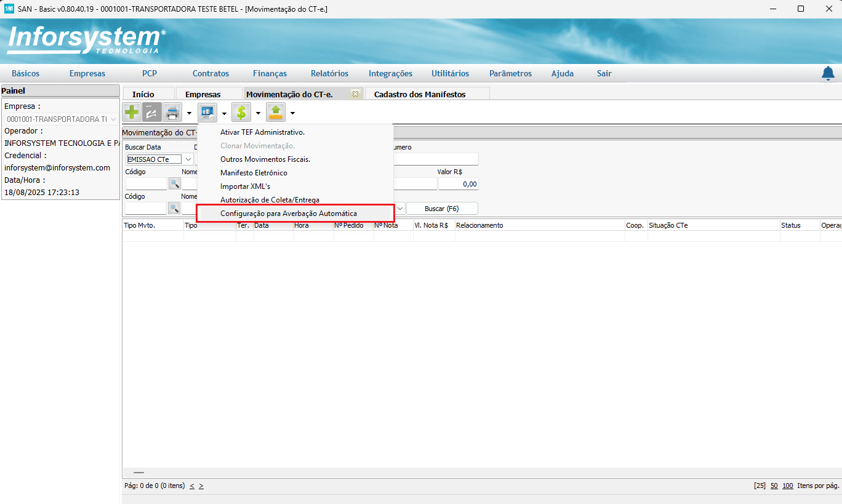Click the Relacionamento column header

(540, 225)
